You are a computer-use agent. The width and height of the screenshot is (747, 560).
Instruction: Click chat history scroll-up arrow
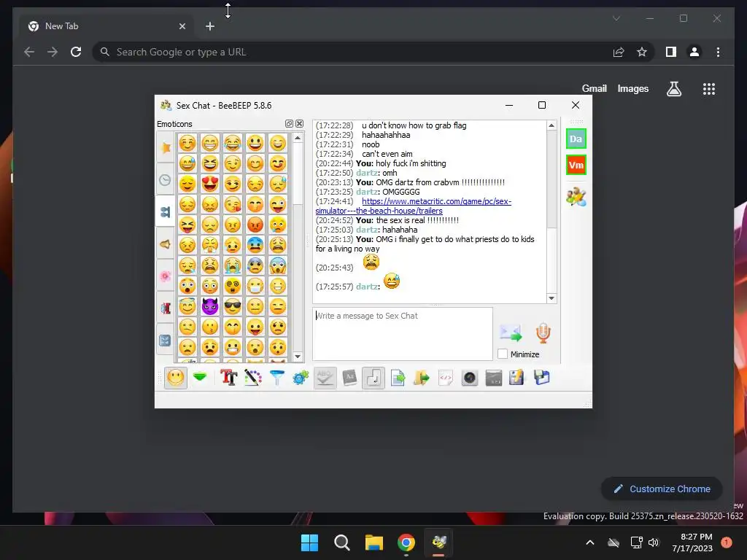[551, 125]
